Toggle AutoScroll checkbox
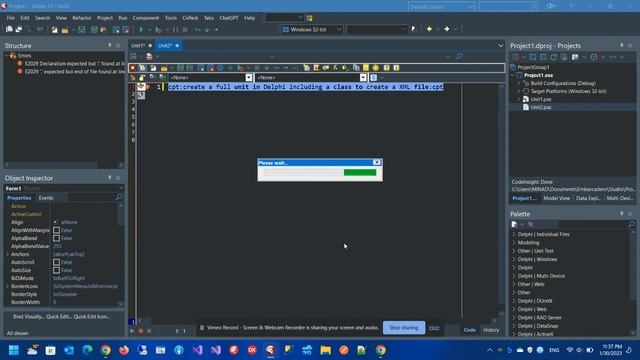The height and width of the screenshot is (360, 640). click(x=56, y=262)
